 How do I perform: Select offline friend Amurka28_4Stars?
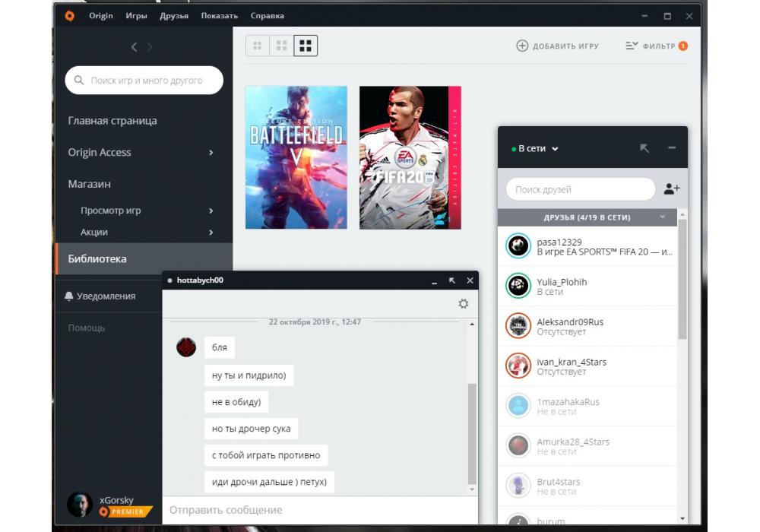tap(587, 446)
